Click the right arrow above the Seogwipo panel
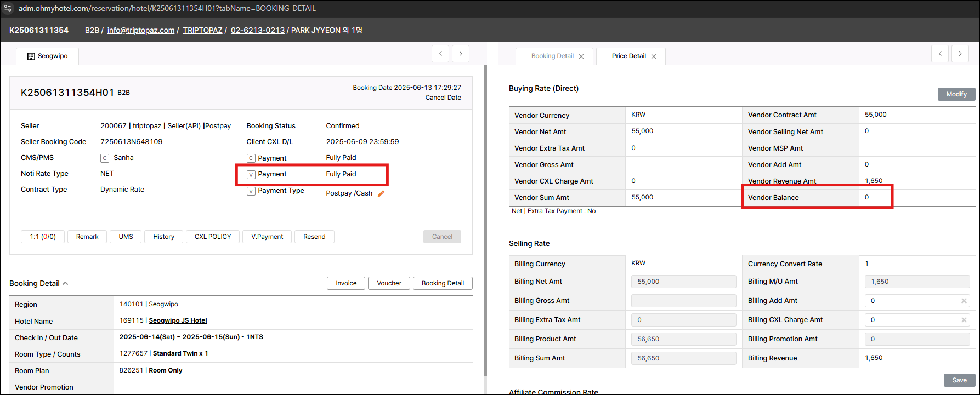980x395 pixels. click(461, 54)
